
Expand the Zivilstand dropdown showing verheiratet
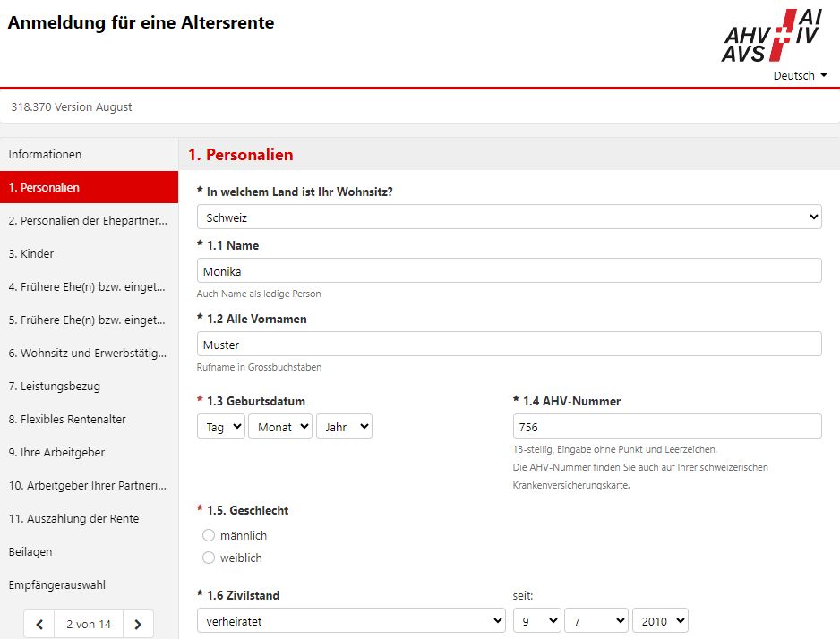(351, 620)
